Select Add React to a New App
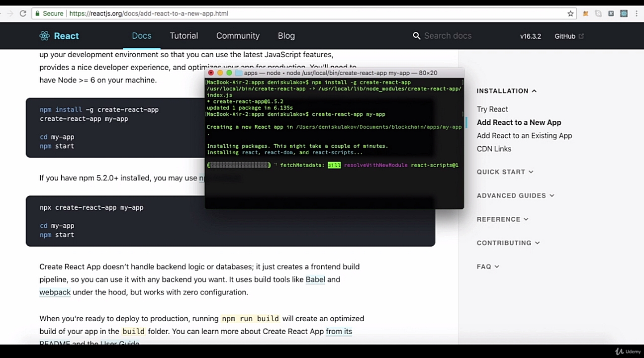This screenshot has height=358, width=644. click(519, 122)
